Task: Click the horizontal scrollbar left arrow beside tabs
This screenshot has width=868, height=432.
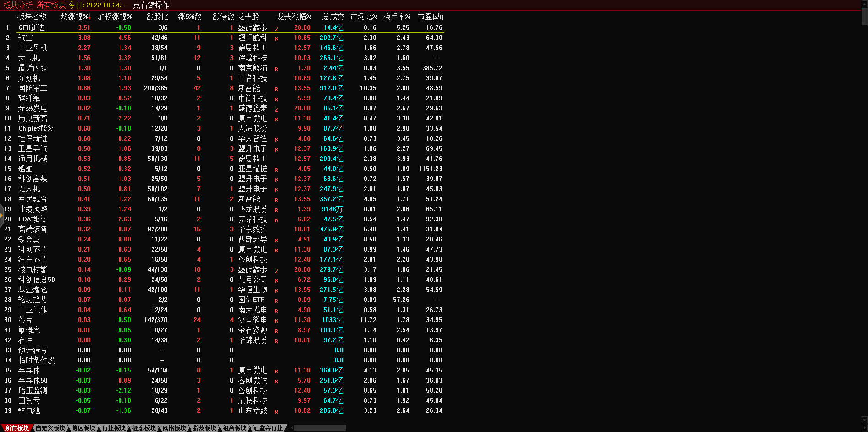Action: click(291, 428)
